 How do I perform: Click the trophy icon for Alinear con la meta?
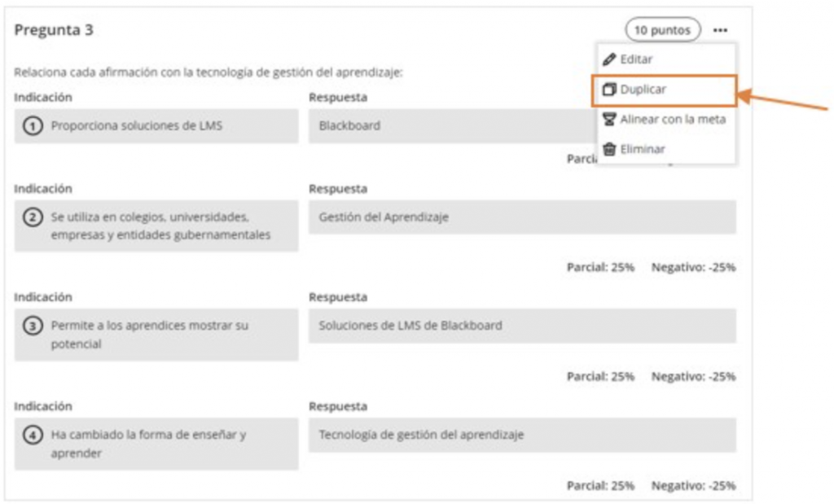click(x=609, y=119)
